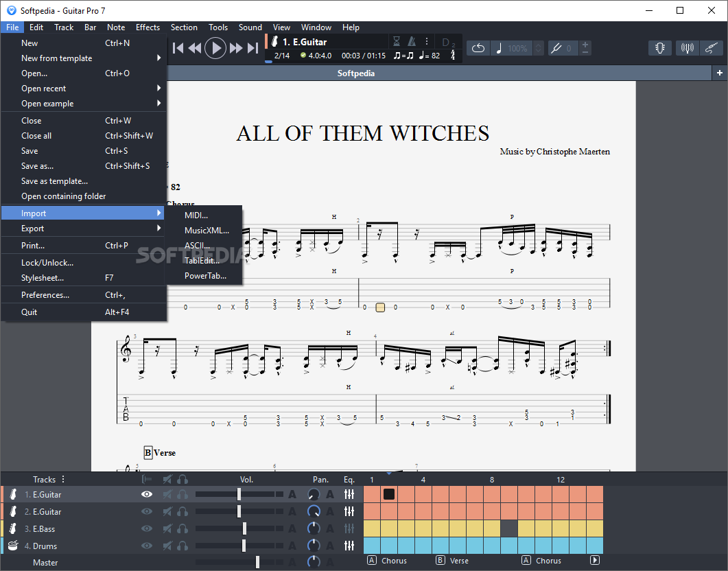Toggle the line-in broadcast icon
728x571 pixels.
pyautogui.click(x=687, y=48)
